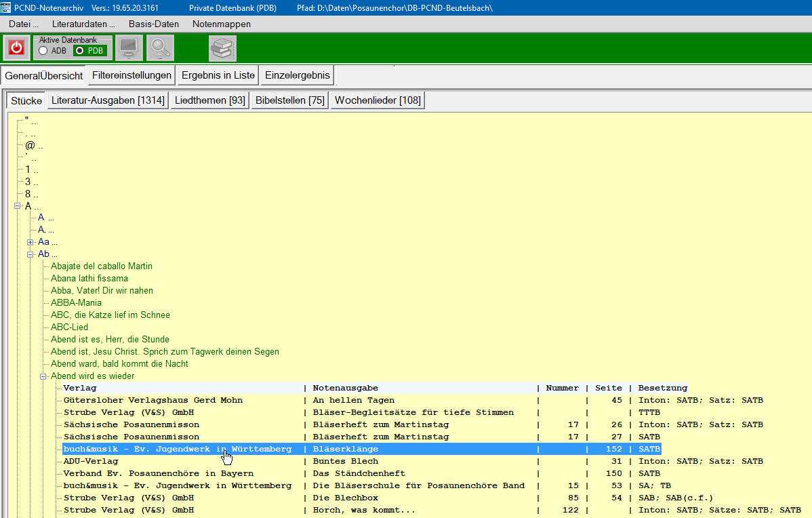Viewport: 812px width, 518px height.
Task: Click the stacked books icon
Action: [x=222, y=48]
